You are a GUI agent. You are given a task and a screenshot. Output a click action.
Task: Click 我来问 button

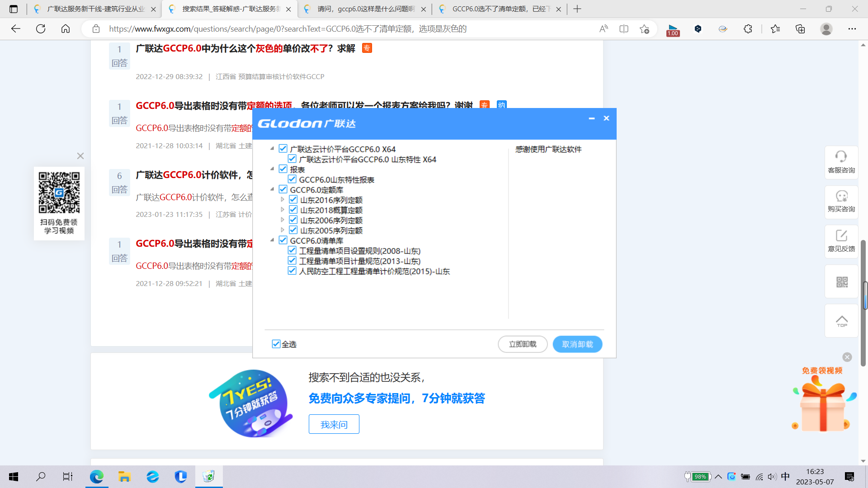click(x=334, y=424)
